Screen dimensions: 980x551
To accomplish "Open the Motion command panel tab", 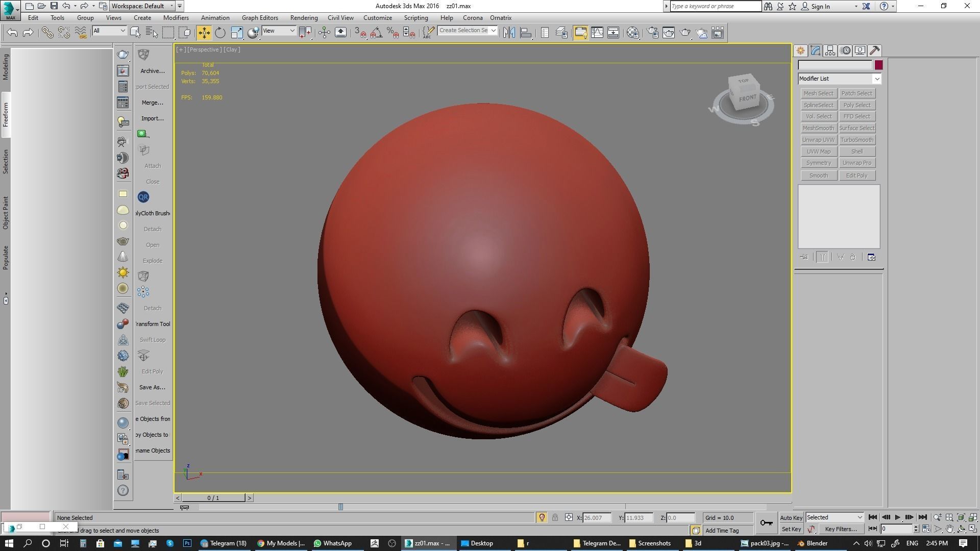I will point(845,51).
